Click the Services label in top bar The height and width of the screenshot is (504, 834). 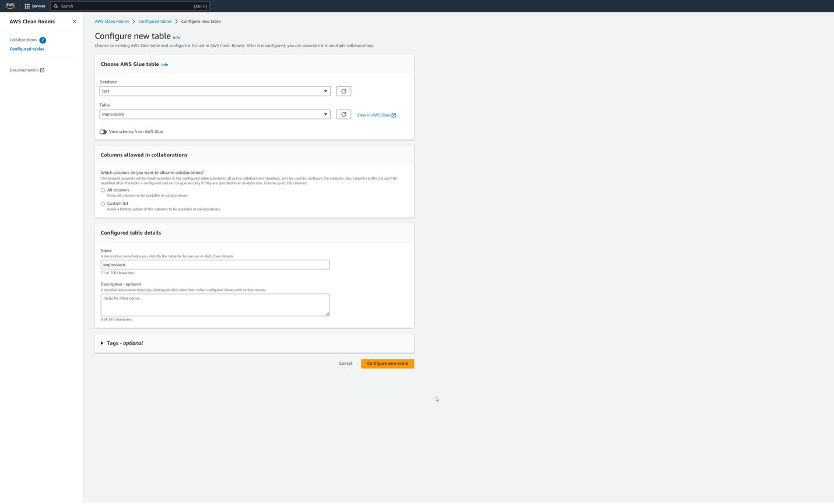click(38, 6)
